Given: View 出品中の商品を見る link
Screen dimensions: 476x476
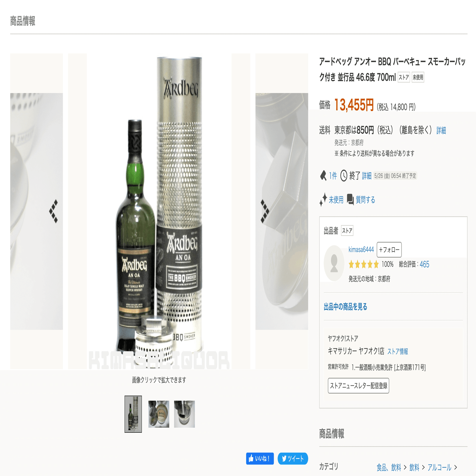Looking at the screenshot, I should coord(345,307).
